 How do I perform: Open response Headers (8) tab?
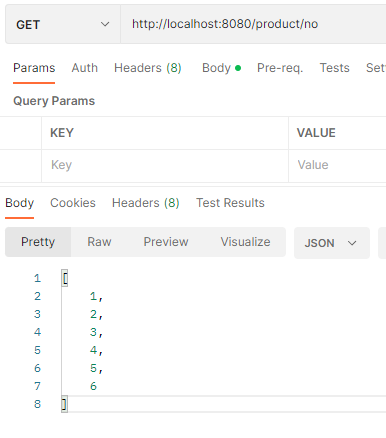(x=146, y=203)
